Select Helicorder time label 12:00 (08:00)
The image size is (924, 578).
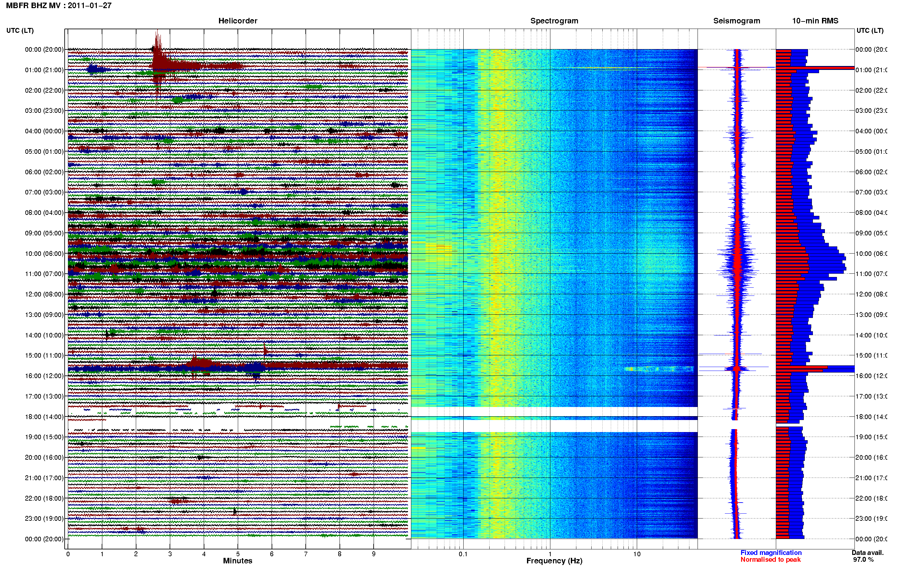click(x=44, y=294)
